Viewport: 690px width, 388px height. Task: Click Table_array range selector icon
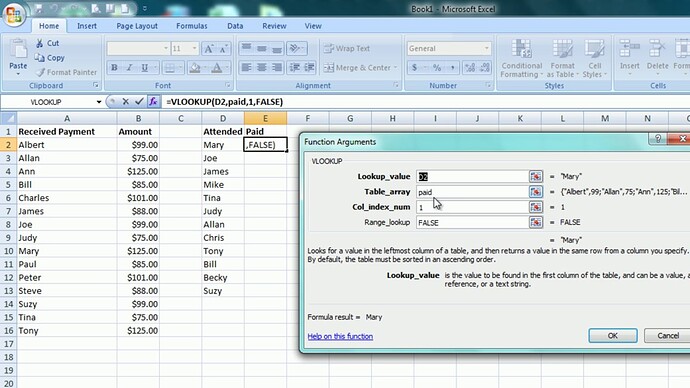coord(536,192)
